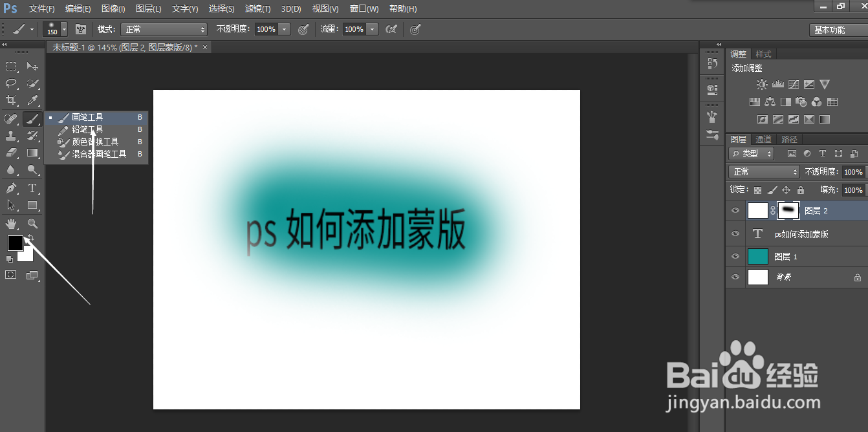
Task: Hide the ps如何添加蒙版 text layer
Action: pos(735,234)
